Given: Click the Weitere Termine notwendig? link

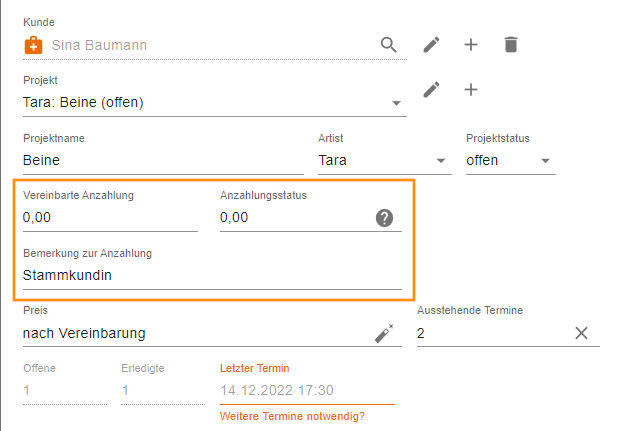Looking at the screenshot, I should 292,416.
